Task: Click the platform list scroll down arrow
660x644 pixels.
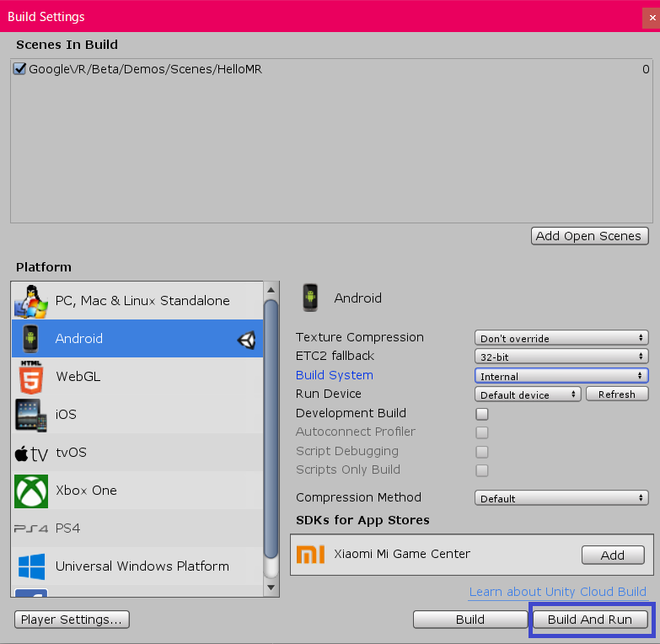Action: click(x=271, y=588)
